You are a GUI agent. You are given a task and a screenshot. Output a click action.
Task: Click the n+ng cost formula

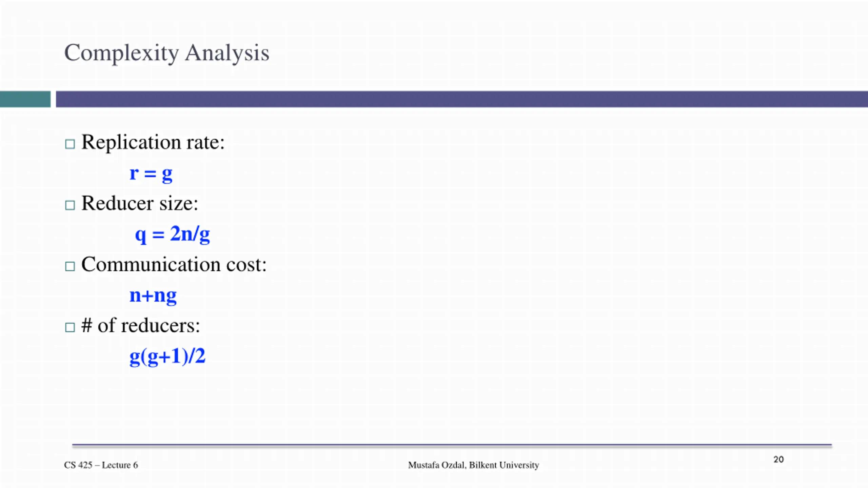(x=153, y=296)
